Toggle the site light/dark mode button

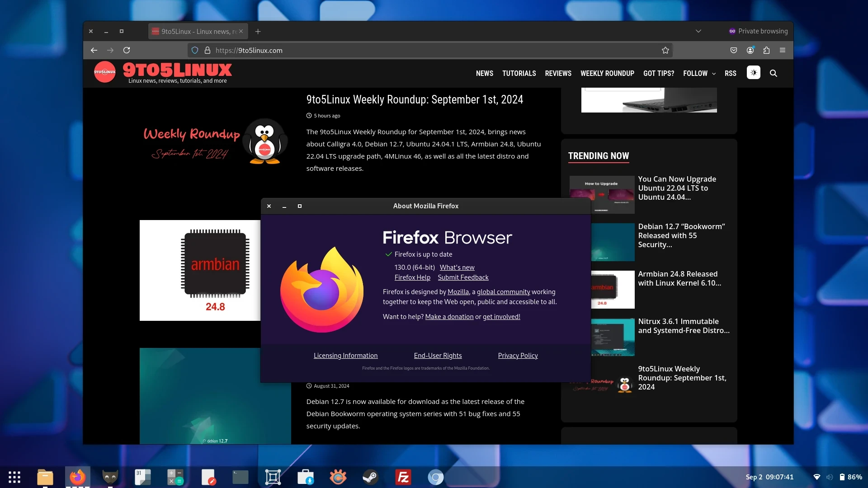point(753,73)
